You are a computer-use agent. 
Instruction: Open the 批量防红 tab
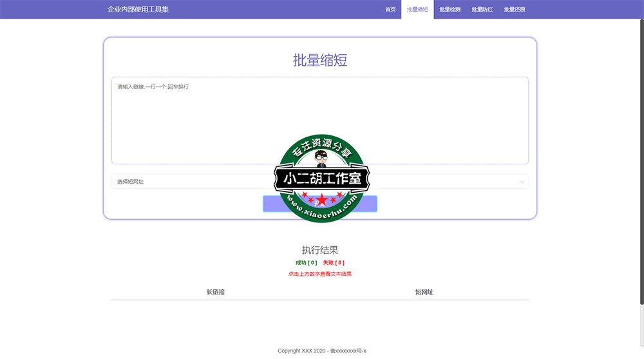[x=482, y=10]
